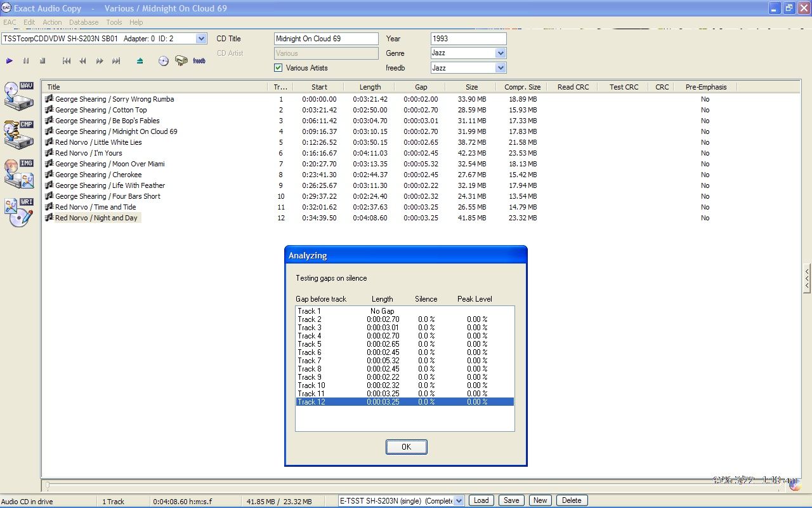The height and width of the screenshot is (508, 812).
Task: Click the WRI write CD icon
Action: click(x=18, y=212)
